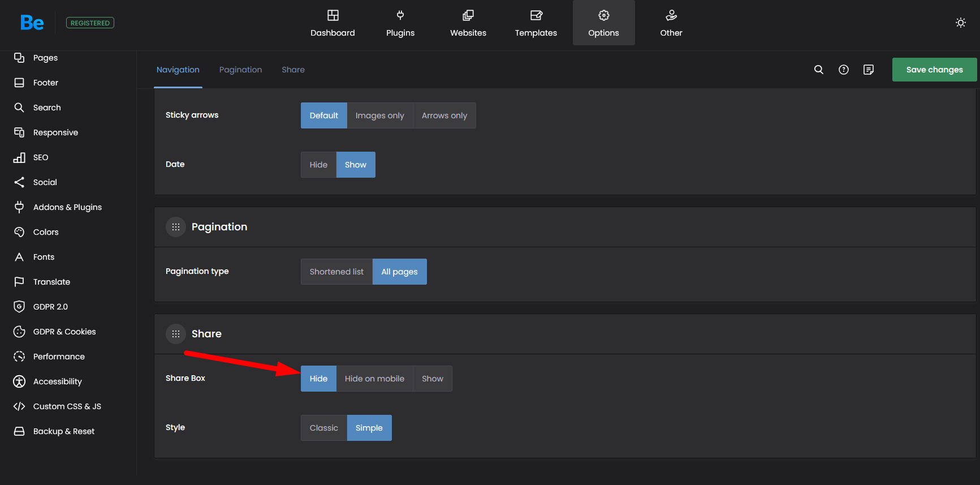Viewport: 980px width, 485px height.
Task: Set Date option to Hide
Action: [x=318, y=165]
